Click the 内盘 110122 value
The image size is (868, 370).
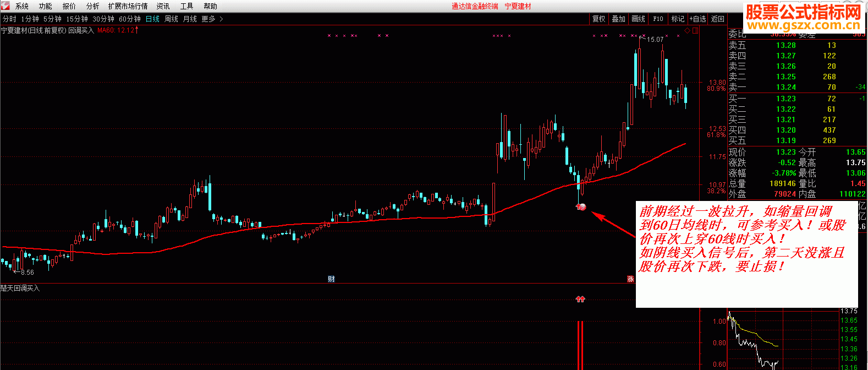click(x=852, y=194)
